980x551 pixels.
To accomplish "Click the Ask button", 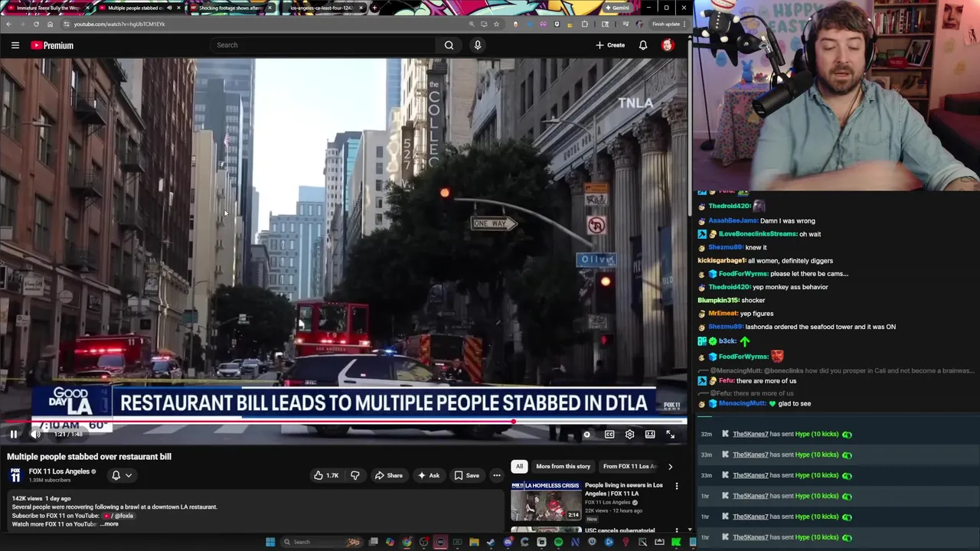I will tap(428, 475).
